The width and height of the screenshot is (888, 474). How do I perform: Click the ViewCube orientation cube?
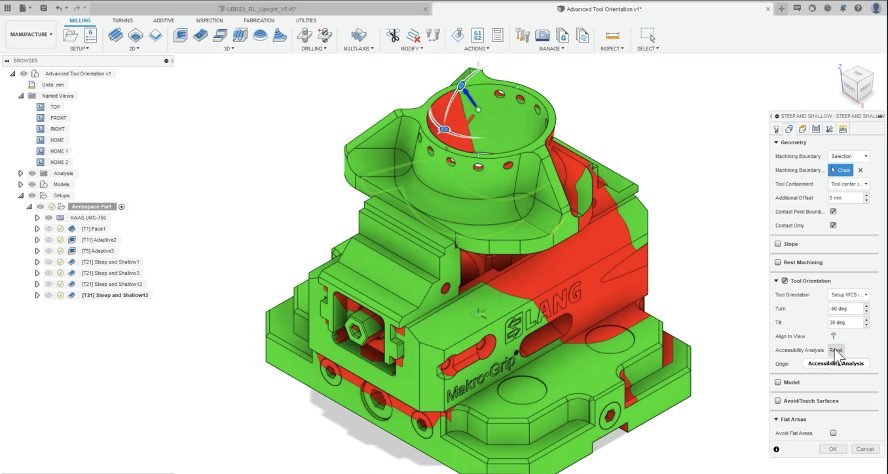click(856, 83)
